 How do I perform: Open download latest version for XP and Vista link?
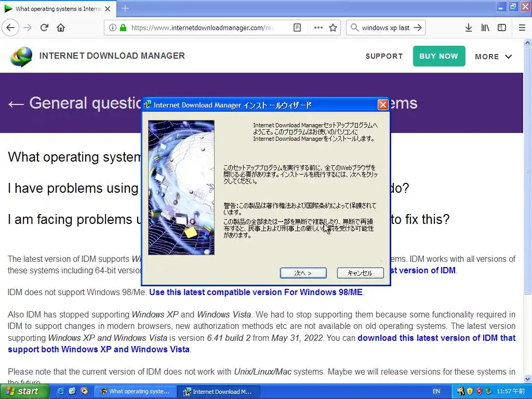[262, 343]
